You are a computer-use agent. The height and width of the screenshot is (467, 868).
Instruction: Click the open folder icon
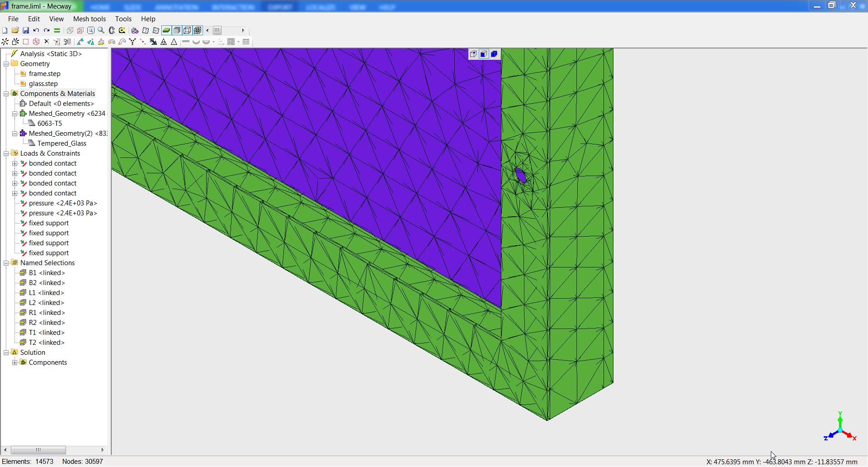(x=15, y=30)
